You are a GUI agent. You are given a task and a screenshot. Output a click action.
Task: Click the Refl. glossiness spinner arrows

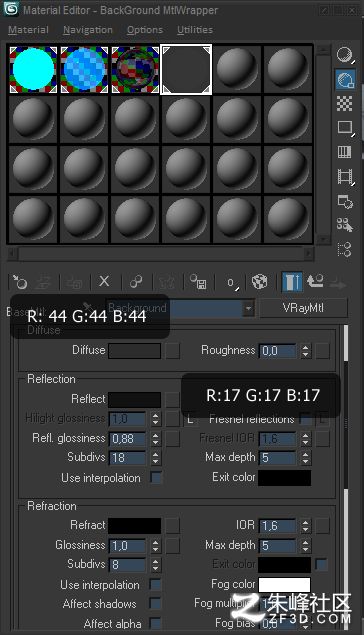[155, 439]
